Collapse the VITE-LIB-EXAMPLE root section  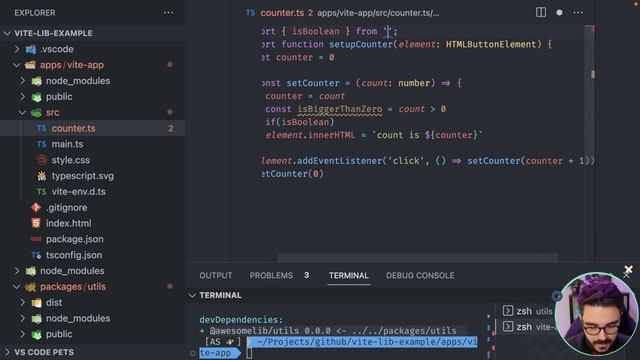7,33
